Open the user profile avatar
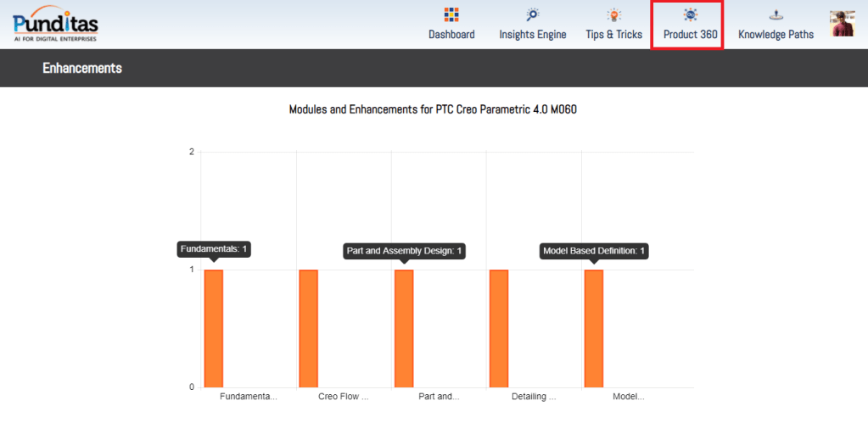The width and height of the screenshot is (868, 423). (842, 24)
